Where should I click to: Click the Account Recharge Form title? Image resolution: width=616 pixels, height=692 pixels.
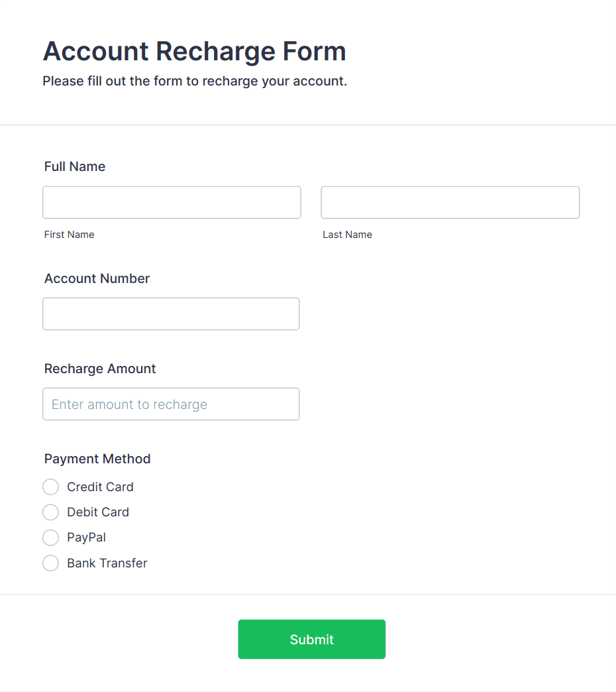point(194,51)
